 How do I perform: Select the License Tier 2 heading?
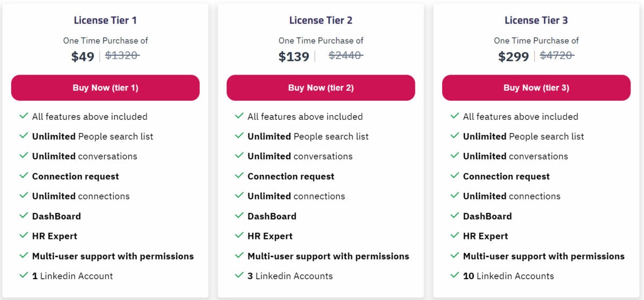coord(321,20)
